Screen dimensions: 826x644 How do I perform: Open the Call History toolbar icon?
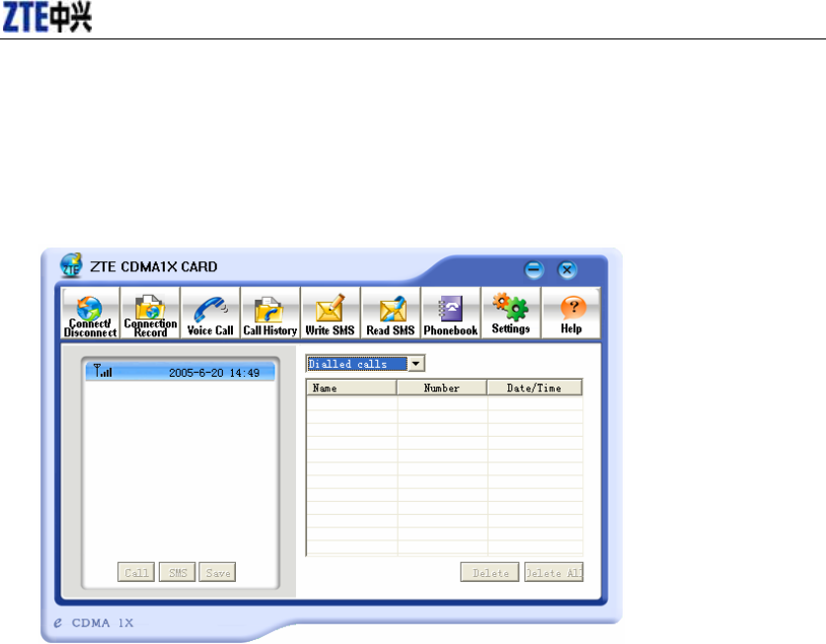pos(270,314)
